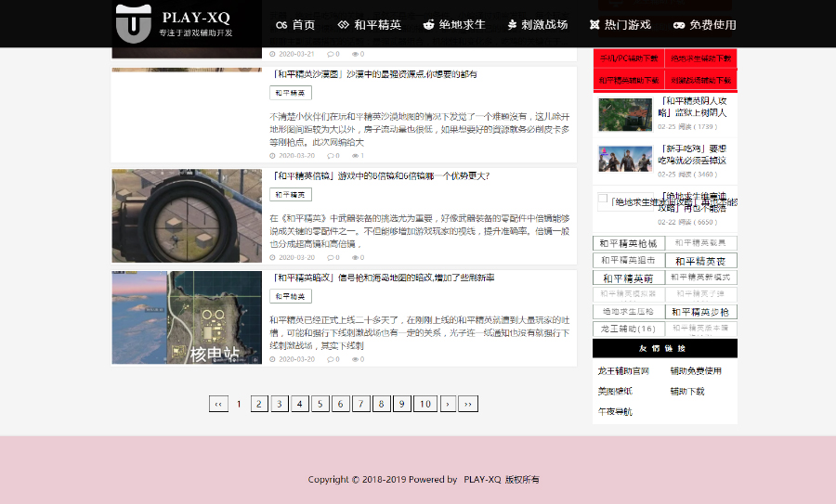The width and height of the screenshot is (836, 504).
Task: Go to page 4 in pagination
Action: pyautogui.click(x=300, y=404)
